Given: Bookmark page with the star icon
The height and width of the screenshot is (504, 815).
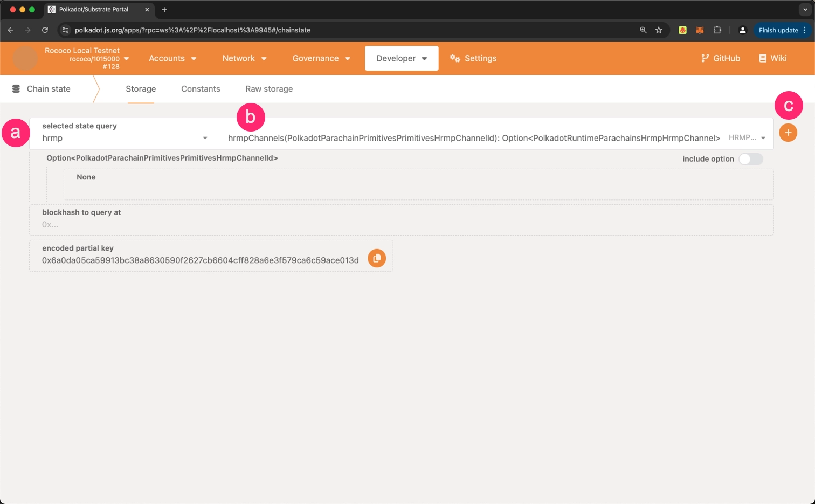Looking at the screenshot, I should point(659,30).
